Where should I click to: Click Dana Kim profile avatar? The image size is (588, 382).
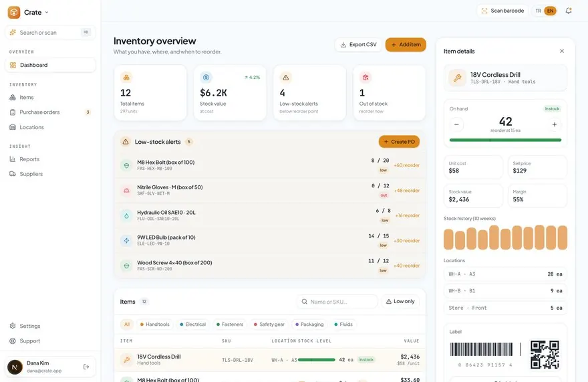tap(15, 367)
